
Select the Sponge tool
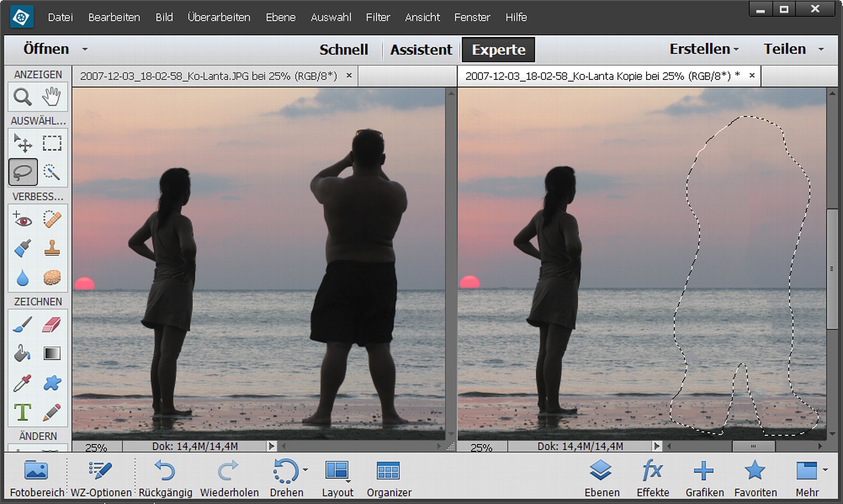pyautogui.click(x=51, y=278)
